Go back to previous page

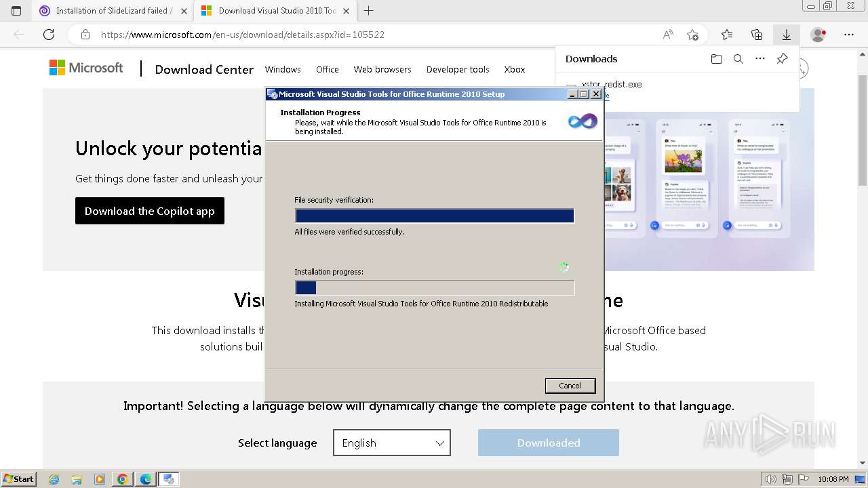point(19,35)
